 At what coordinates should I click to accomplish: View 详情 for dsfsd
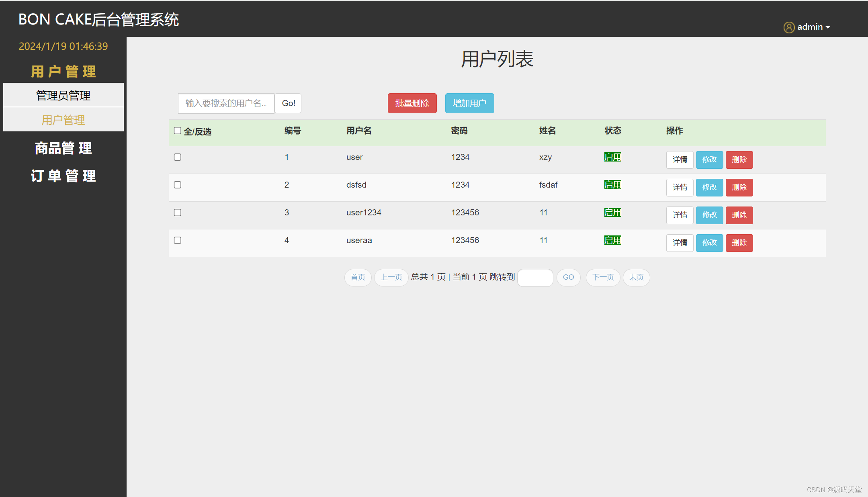pyautogui.click(x=680, y=187)
